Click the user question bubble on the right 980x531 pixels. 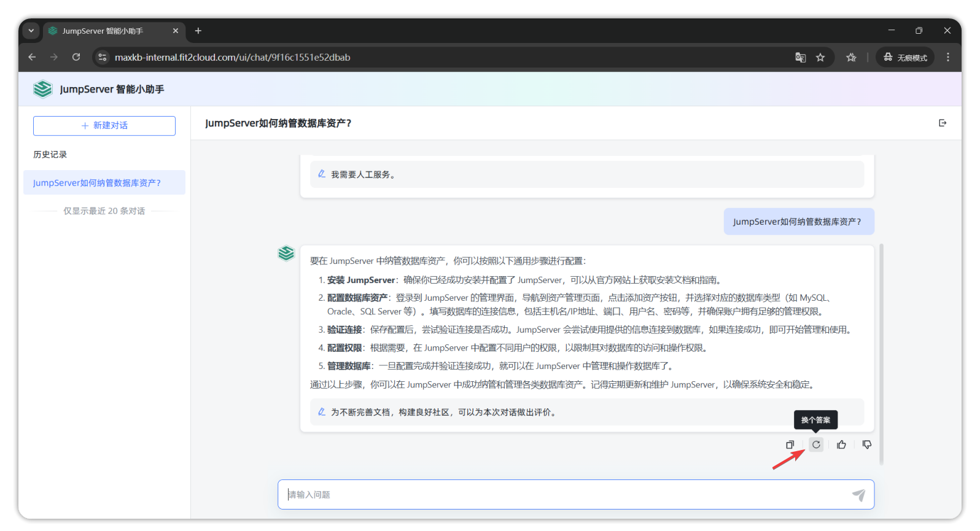tap(799, 222)
